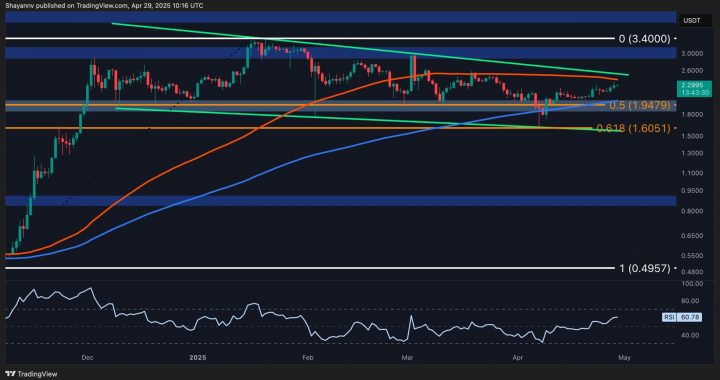Click the current price tag 2.2995
Viewport: 720px width, 380px height.
[695, 88]
